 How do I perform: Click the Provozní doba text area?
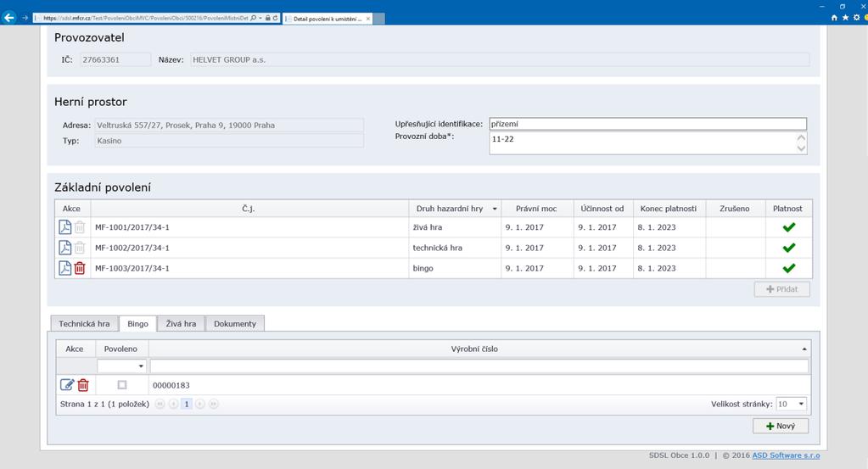[x=647, y=143]
